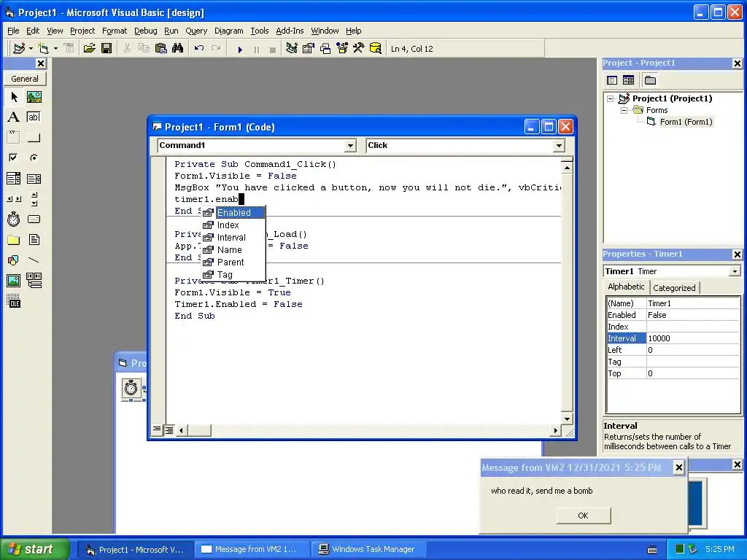Open dropdown arrow next to Add Form icon
The height and width of the screenshot is (560, 747).
55,48
